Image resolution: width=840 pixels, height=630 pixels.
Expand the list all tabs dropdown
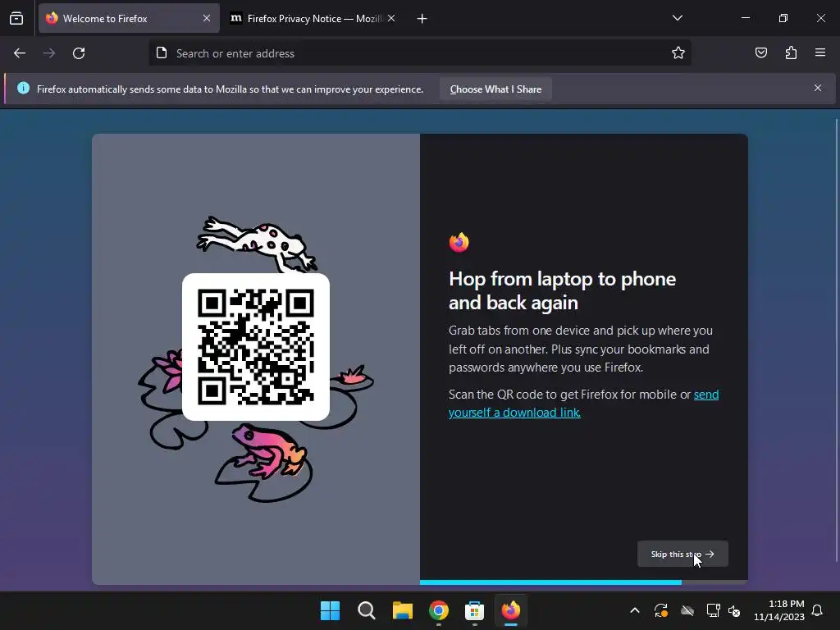(x=677, y=18)
